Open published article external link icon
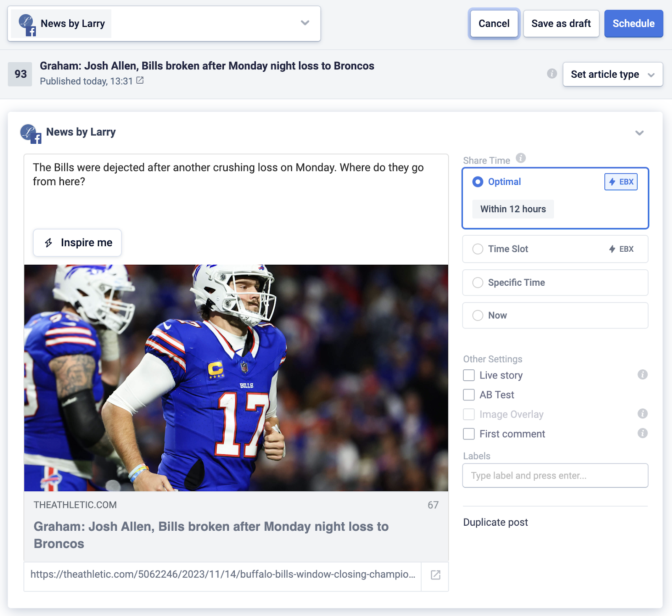672x616 pixels. (x=140, y=80)
